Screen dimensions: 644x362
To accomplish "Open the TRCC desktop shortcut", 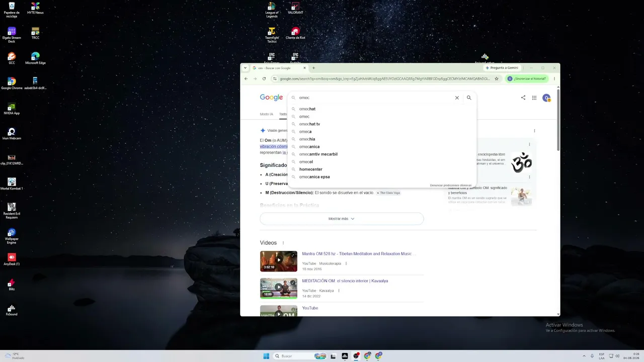I will 35,33.
